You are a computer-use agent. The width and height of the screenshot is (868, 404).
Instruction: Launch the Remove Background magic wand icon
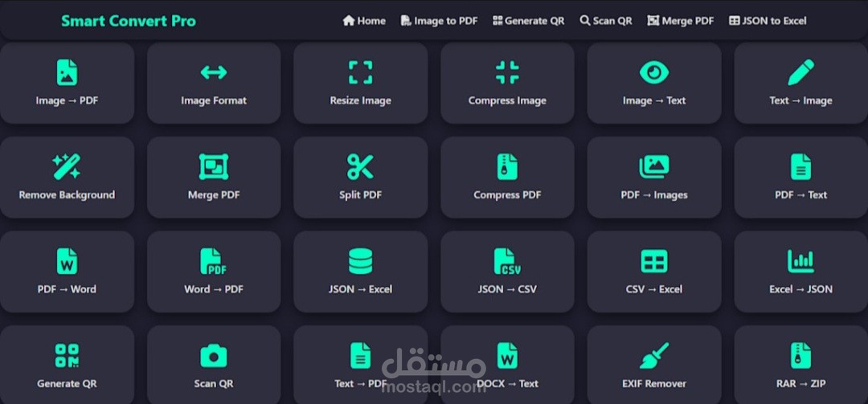[x=67, y=166]
